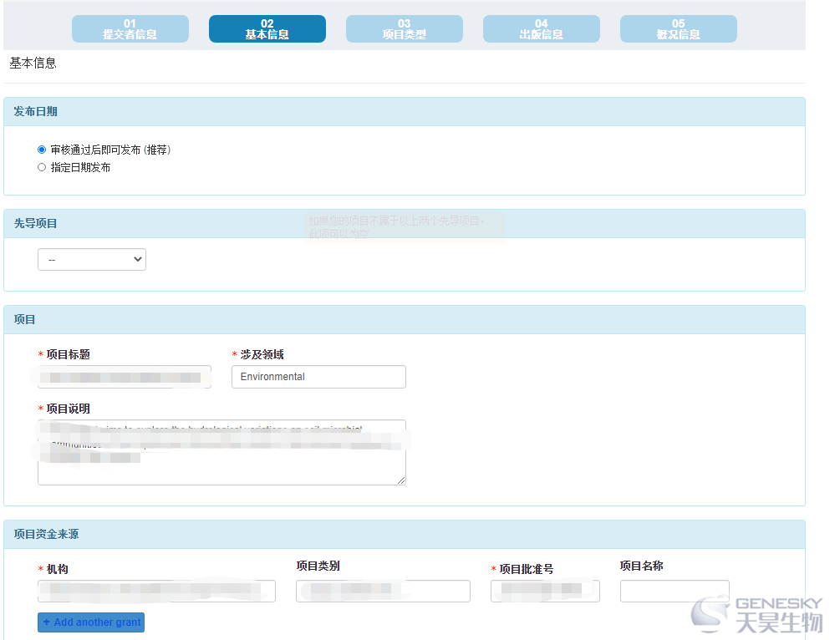Click the 机构 funding agency field
Viewport: 840px width, 640px height.
click(156, 592)
